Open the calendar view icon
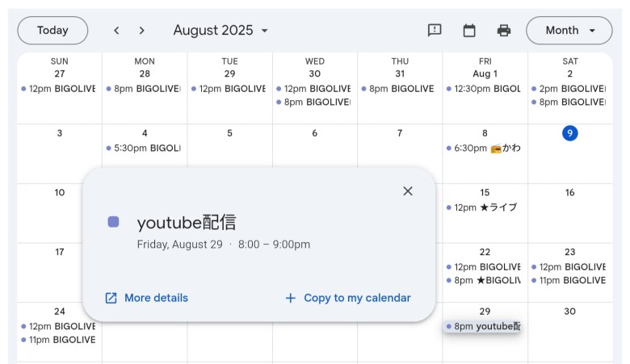Image resolution: width=630 pixels, height=364 pixels. [469, 31]
